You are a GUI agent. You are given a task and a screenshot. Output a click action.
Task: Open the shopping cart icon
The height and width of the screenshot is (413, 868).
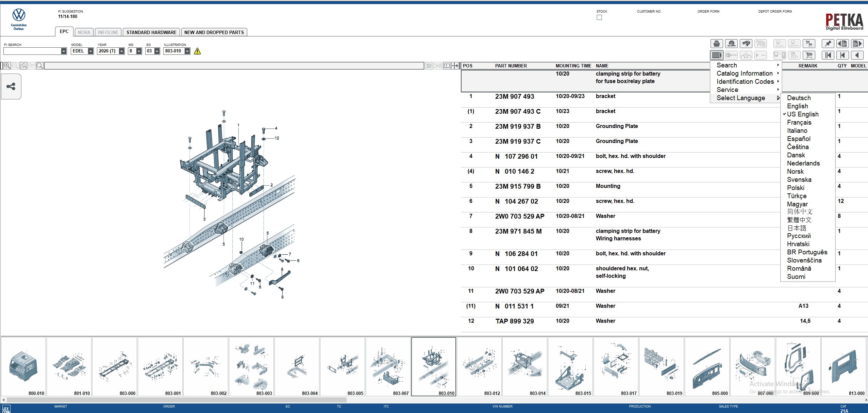(x=809, y=55)
